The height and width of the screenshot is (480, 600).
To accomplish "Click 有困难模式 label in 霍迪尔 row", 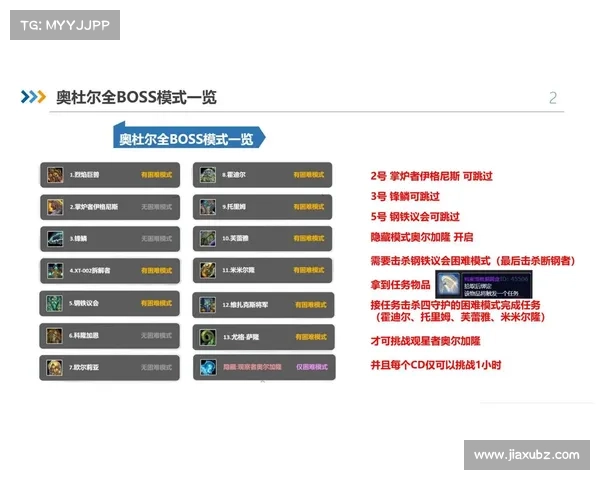I will [309, 175].
